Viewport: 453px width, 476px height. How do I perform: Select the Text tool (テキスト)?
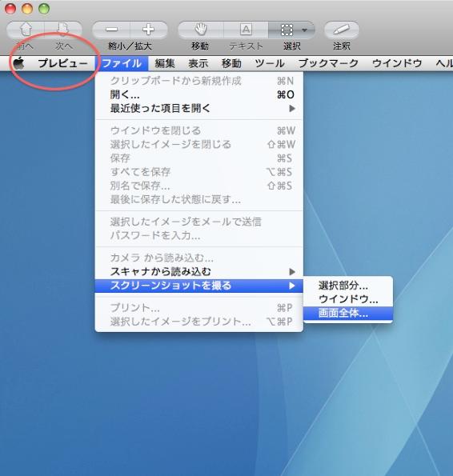tap(246, 30)
